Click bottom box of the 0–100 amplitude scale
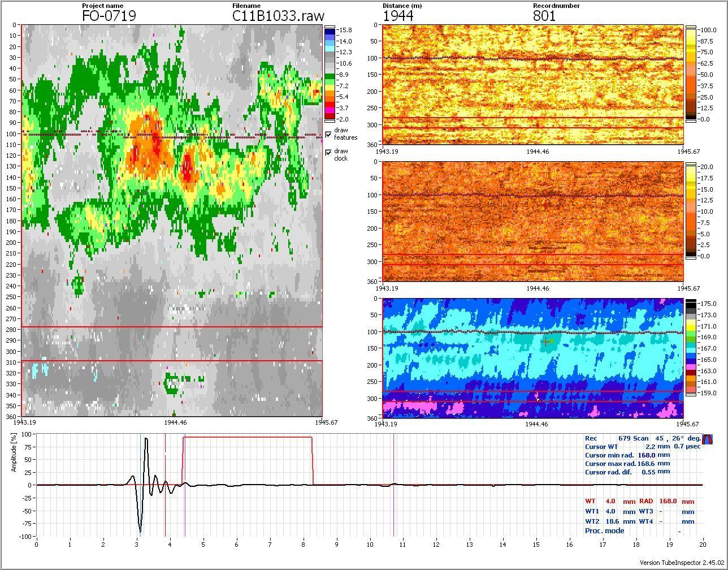 pyautogui.click(x=691, y=122)
